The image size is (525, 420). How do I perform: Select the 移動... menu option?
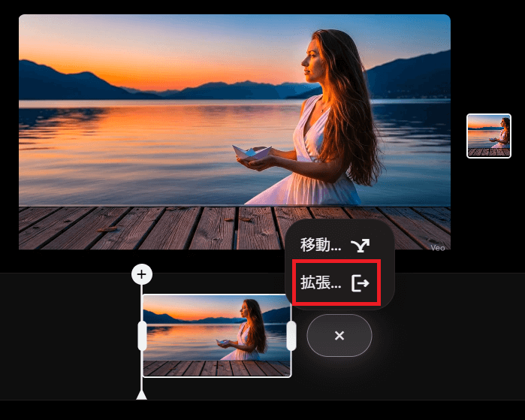pos(321,245)
